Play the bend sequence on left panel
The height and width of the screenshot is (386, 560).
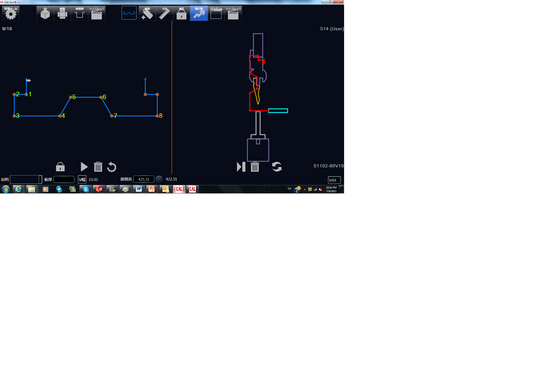coord(84,167)
